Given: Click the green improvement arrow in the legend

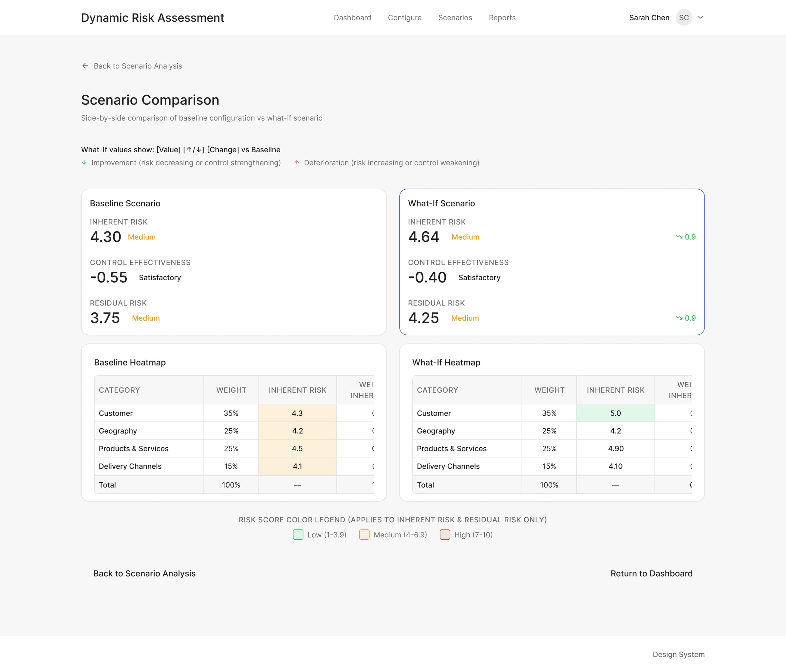Looking at the screenshot, I should (x=84, y=163).
